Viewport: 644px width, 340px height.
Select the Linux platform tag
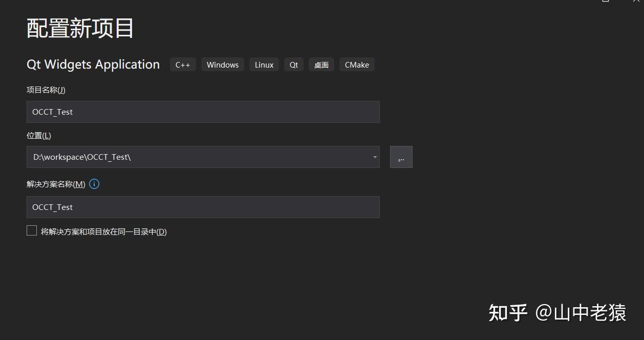click(264, 65)
